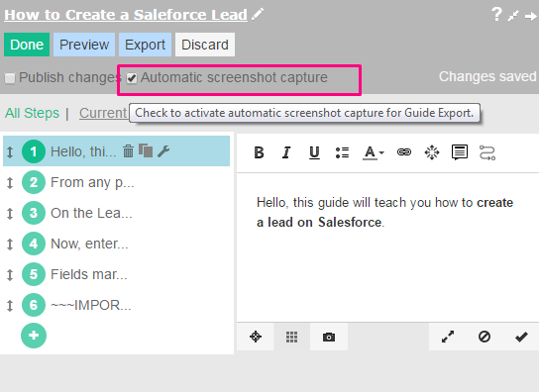Click the right arrow dock icon
Viewport: 539px width, 392px height.
pos(531,16)
